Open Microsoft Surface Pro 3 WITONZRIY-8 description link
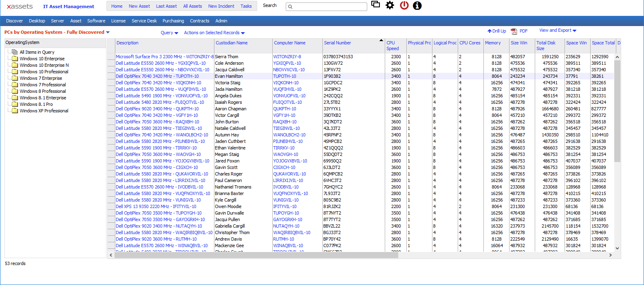Image resolution: width=644 pixels, height=285 pixels. coord(165,57)
